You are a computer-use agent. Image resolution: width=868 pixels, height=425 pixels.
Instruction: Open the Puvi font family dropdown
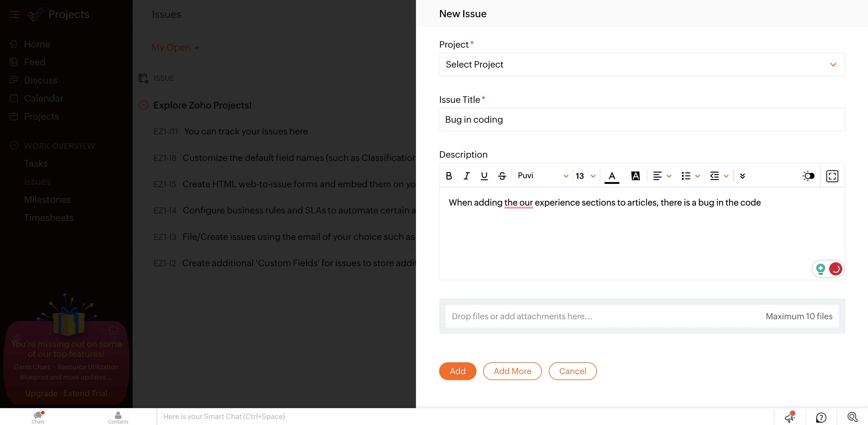(542, 176)
